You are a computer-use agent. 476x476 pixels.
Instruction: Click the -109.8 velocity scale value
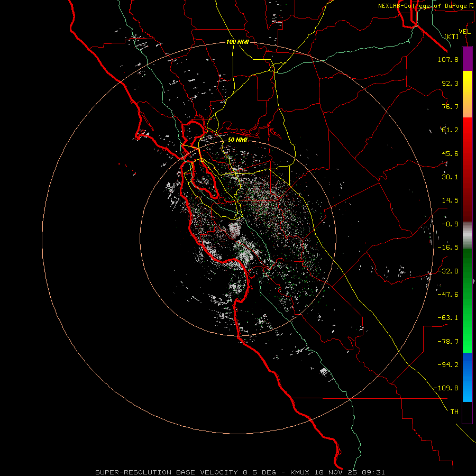point(446,388)
